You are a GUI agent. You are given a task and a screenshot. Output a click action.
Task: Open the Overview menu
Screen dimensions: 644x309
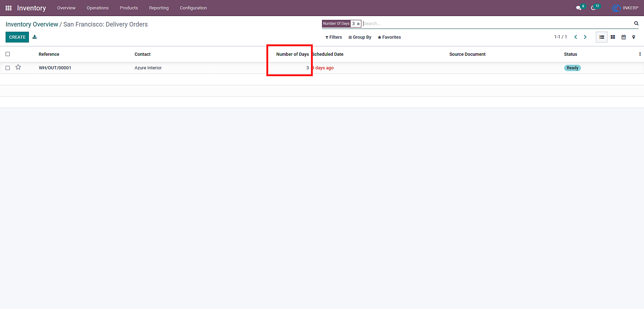point(66,8)
